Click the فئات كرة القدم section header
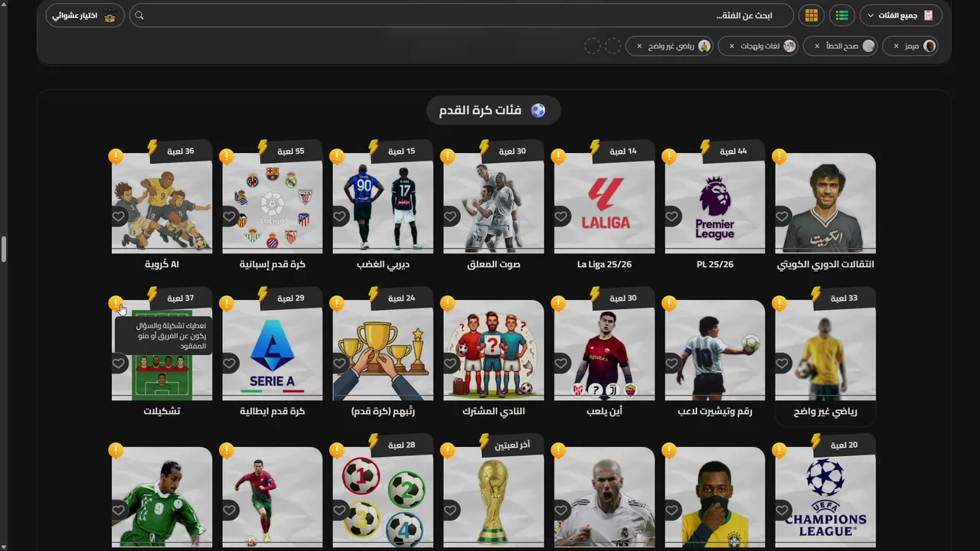This screenshot has height=551, width=980. [494, 110]
